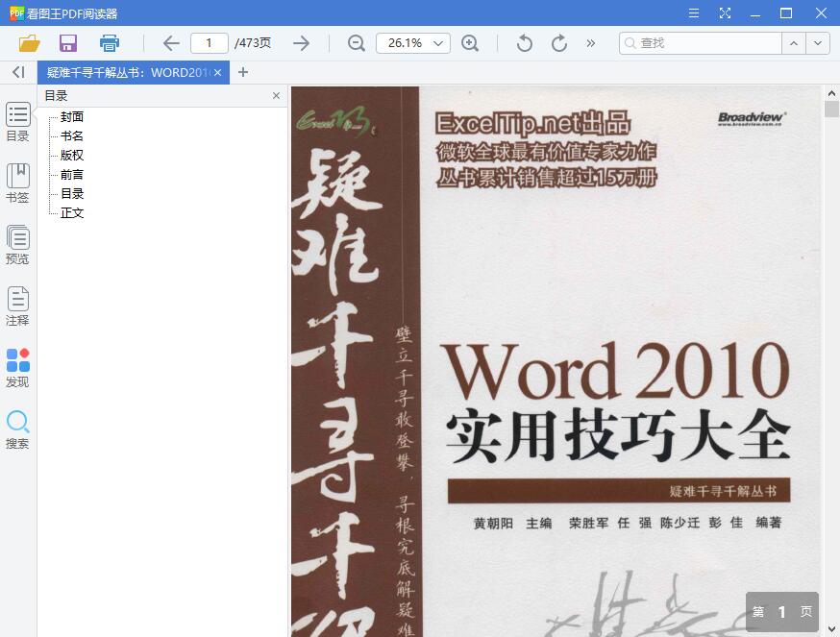Image resolution: width=840 pixels, height=637 pixels.
Task: Find previous search result with up arrow
Action: (794, 43)
